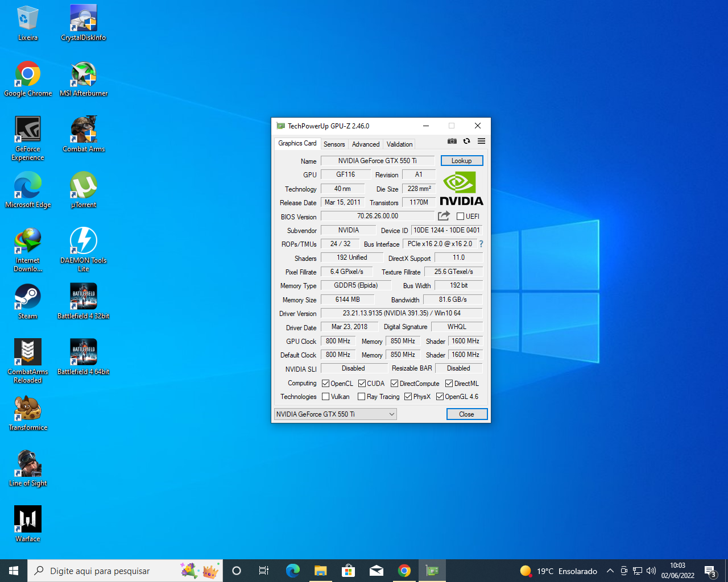The width and height of the screenshot is (728, 582).
Task: Open Cortana circle on the taskbar
Action: pos(237,571)
